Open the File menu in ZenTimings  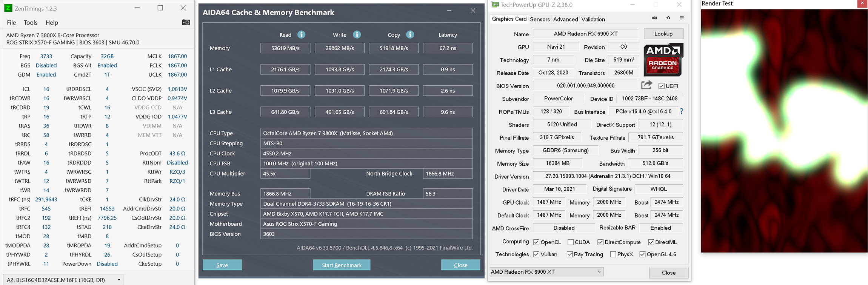coord(11,23)
